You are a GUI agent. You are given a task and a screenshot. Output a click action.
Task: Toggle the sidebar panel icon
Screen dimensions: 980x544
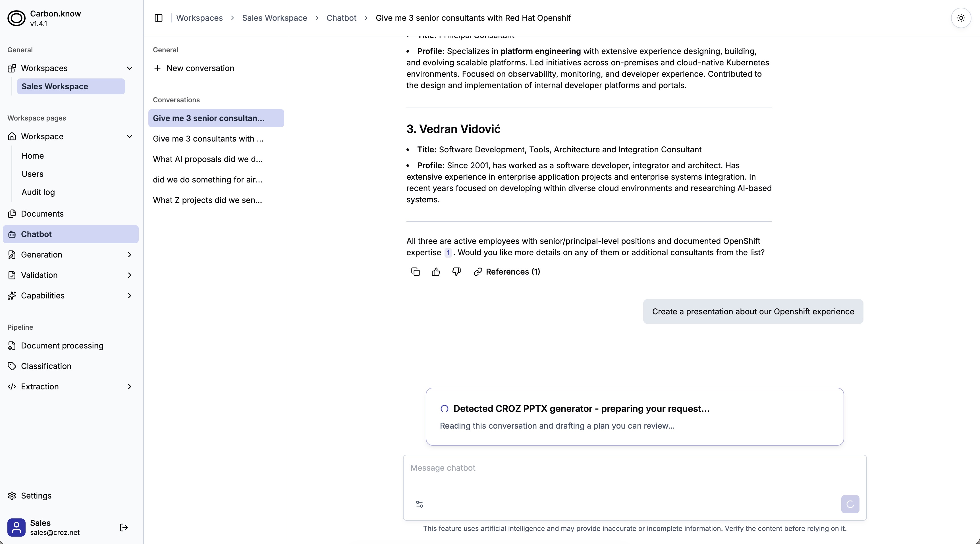point(159,18)
